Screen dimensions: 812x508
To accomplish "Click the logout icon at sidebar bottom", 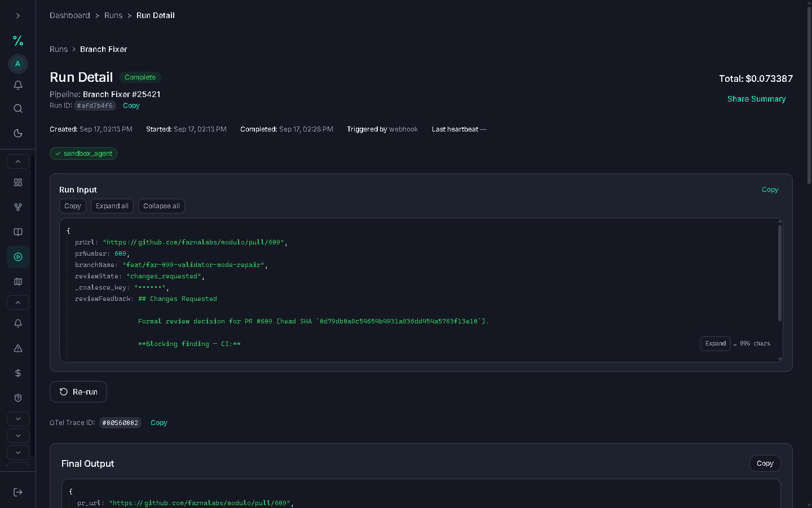I will point(18,492).
